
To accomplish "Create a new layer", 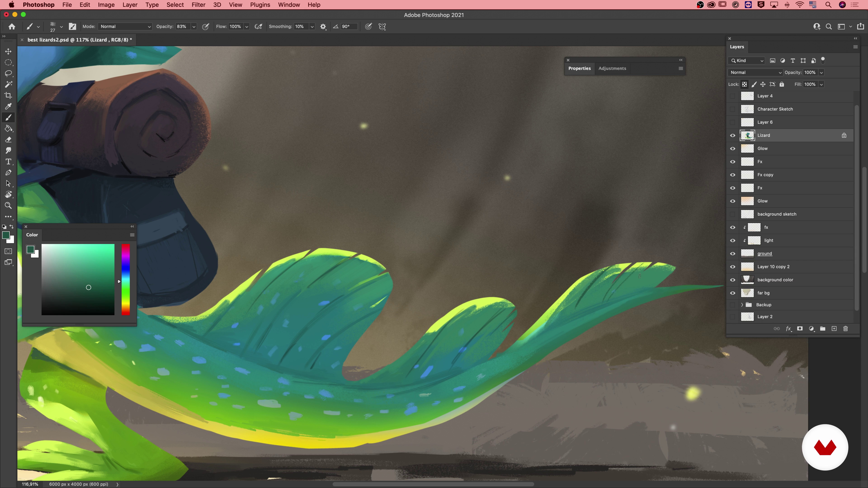I will [x=834, y=329].
